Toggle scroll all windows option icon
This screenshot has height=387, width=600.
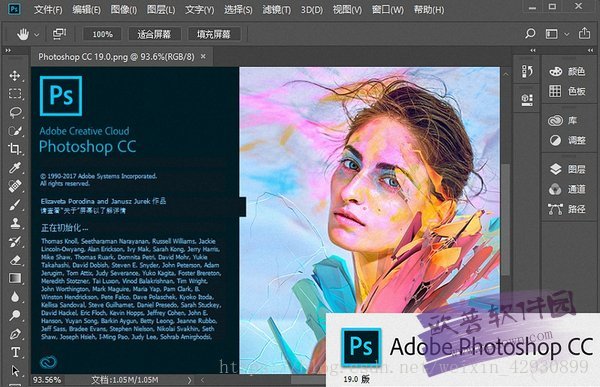point(59,34)
